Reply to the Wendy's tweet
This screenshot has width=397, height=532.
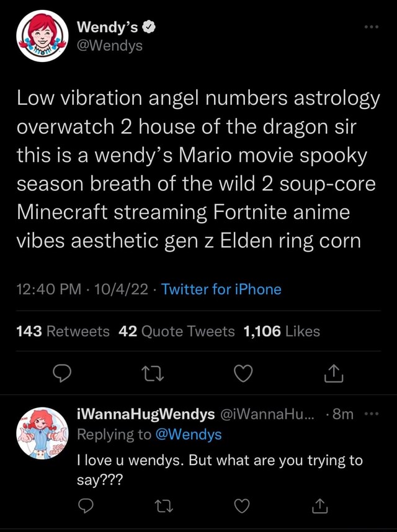(61, 373)
